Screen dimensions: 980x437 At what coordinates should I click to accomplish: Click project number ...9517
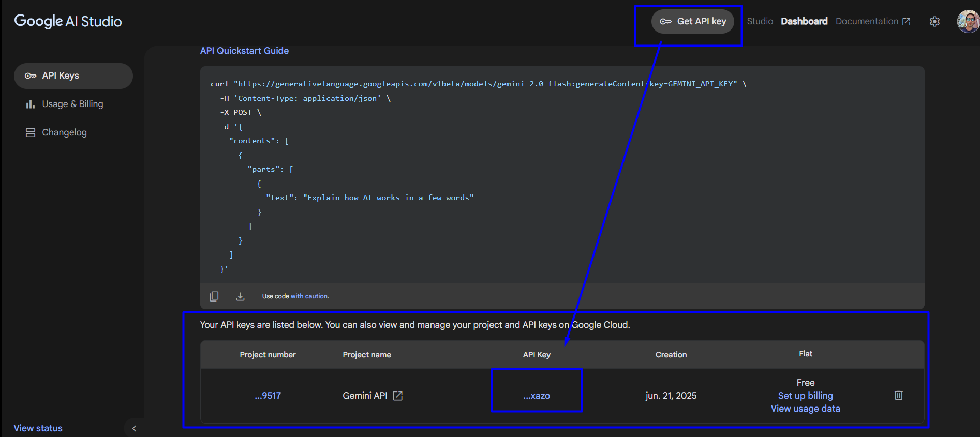point(268,396)
